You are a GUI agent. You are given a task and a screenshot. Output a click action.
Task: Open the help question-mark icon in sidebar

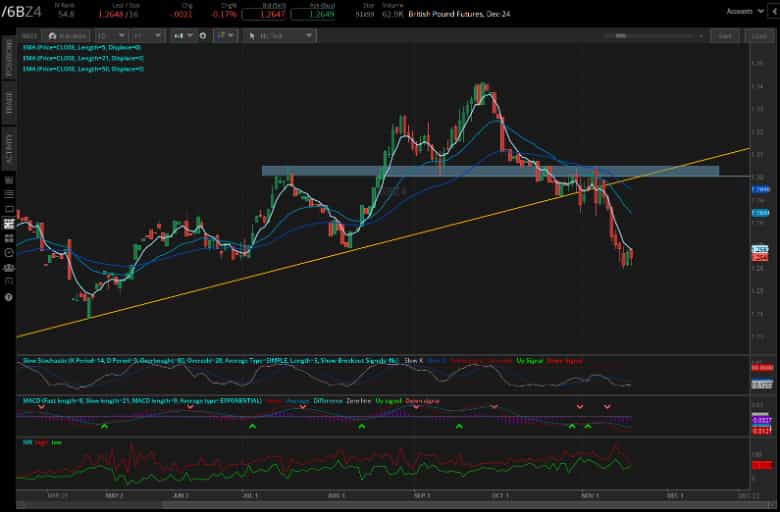click(8, 297)
